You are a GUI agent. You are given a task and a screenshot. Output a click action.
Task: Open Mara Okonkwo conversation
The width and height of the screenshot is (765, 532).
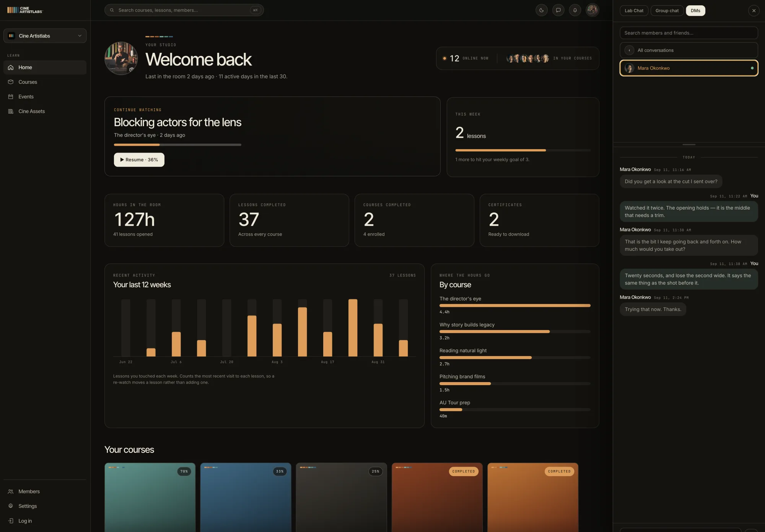689,68
